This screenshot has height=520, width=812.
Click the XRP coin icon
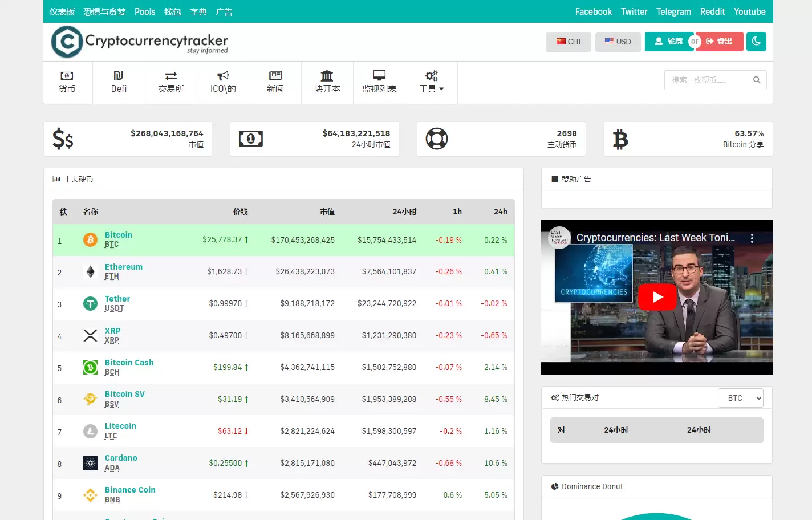coord(90,335)
